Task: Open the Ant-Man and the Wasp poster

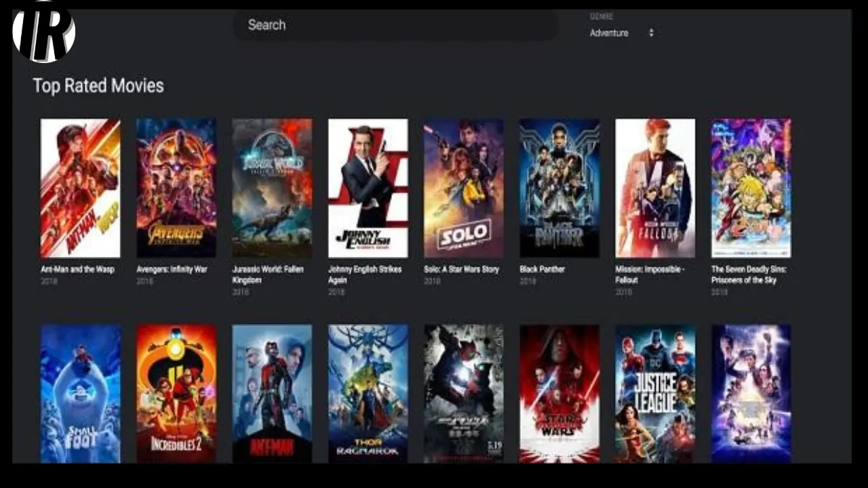Action: (x=80, y=188)
